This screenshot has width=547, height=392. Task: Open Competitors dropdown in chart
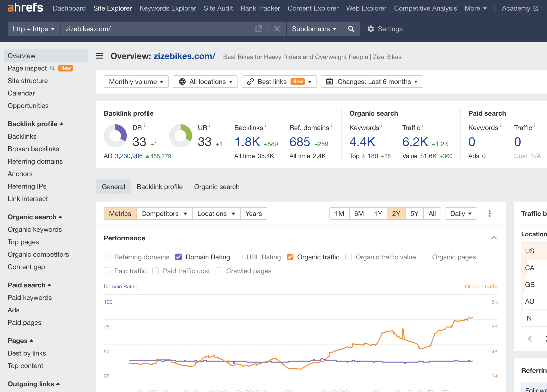(164, 214)
